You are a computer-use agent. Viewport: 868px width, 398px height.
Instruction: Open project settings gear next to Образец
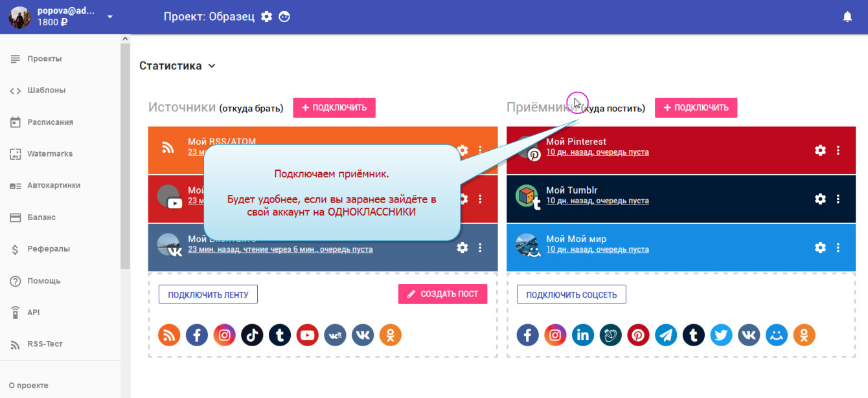pyautogui.click(x=266, y=17)
